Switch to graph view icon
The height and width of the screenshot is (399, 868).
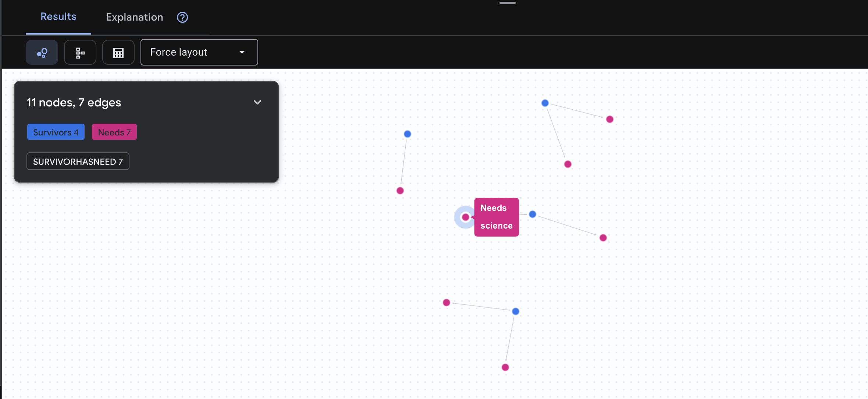[x=42, y=53]
